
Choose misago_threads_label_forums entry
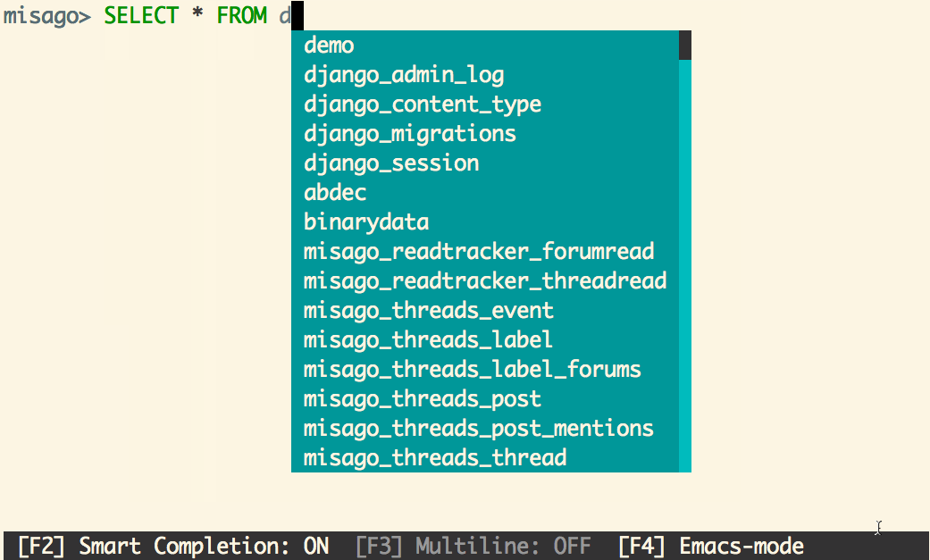tap(485, 369)
